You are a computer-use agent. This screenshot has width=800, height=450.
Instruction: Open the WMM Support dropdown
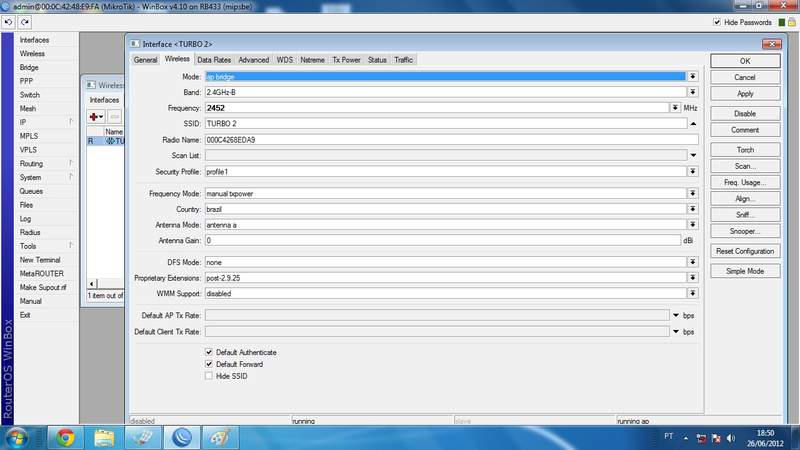click(x=692, y=293)
